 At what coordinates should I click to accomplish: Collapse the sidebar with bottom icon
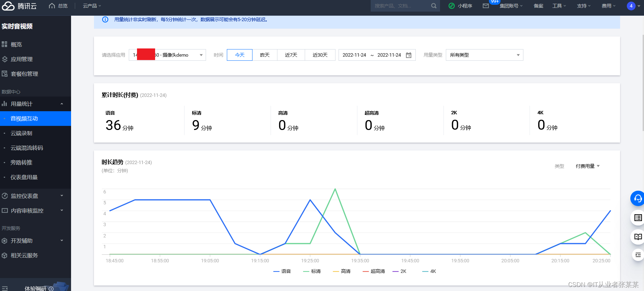pos(5,288)
